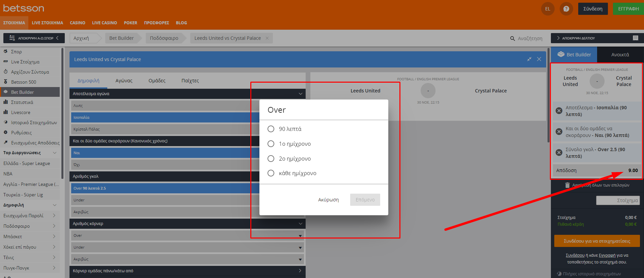Click the history icon beside Πλήρες ιστορικό στοιχημάτων
Screen dimensions: 644x278
(x=559, y=274)
